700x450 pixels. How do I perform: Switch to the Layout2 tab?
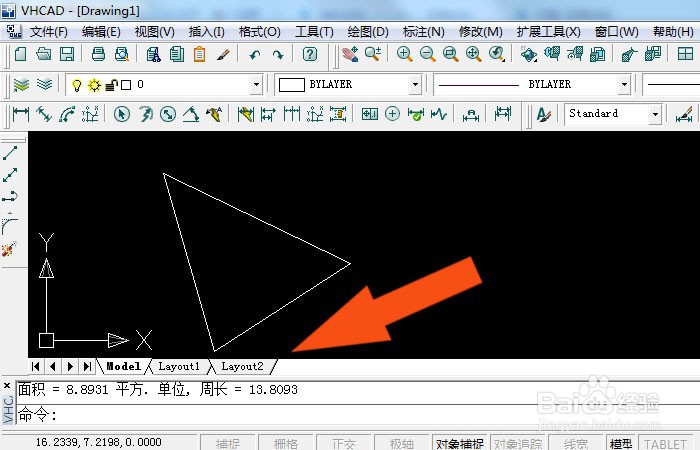(242, 367)
